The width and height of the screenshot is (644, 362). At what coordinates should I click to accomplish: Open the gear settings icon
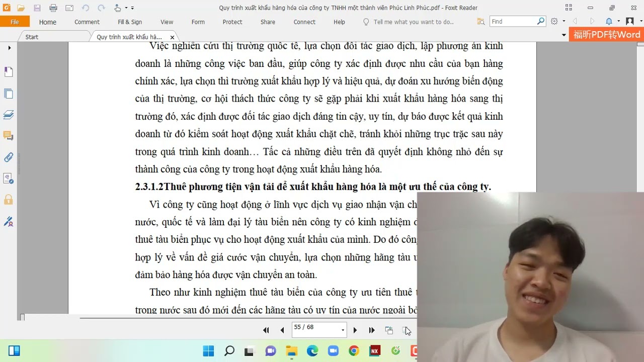554,21
